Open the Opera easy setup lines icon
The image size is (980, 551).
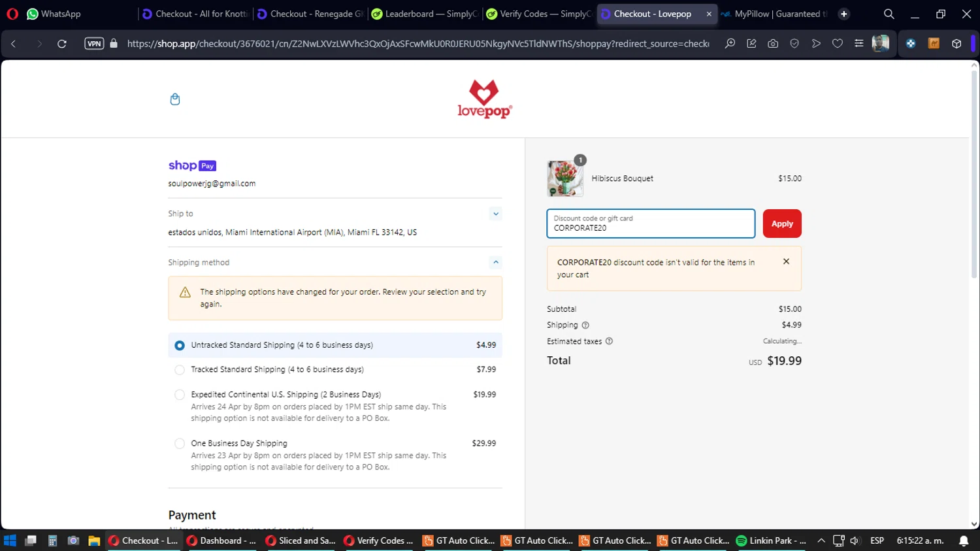[x=859, y=44]
